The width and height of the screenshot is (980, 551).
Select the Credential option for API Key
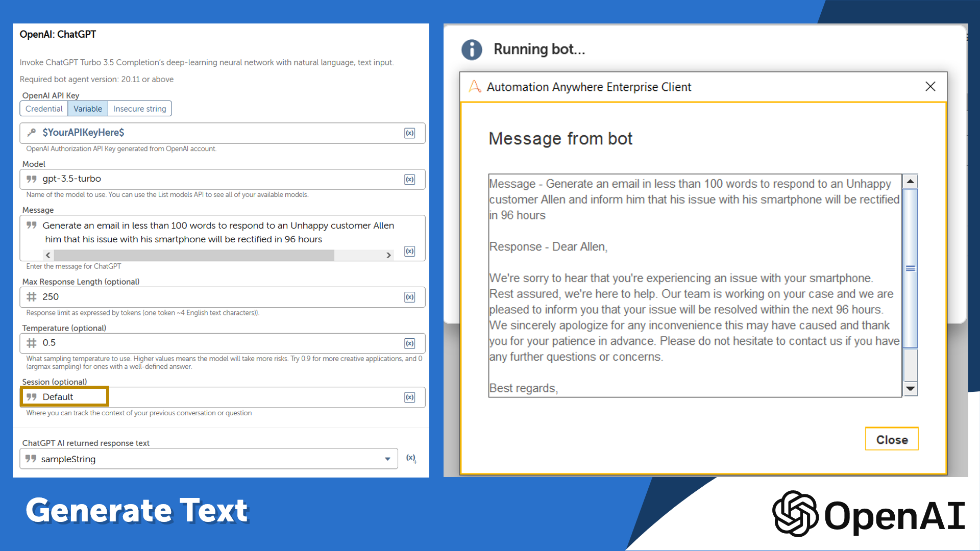[x=44, y=109]
